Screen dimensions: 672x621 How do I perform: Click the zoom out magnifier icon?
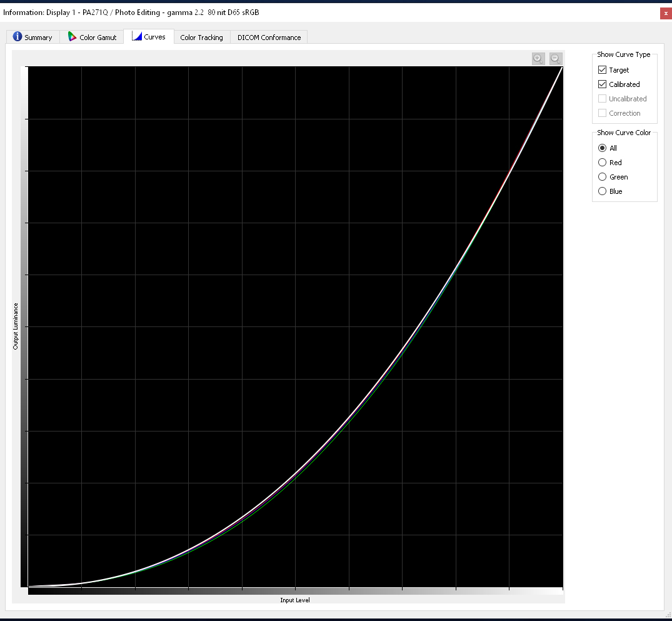pos(556,59)
